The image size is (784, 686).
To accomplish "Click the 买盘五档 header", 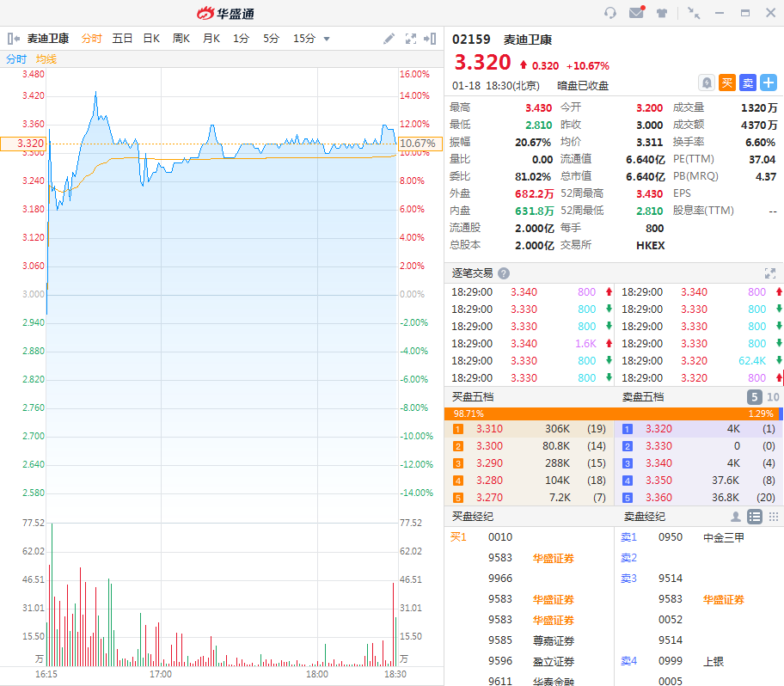I will 473,397.
